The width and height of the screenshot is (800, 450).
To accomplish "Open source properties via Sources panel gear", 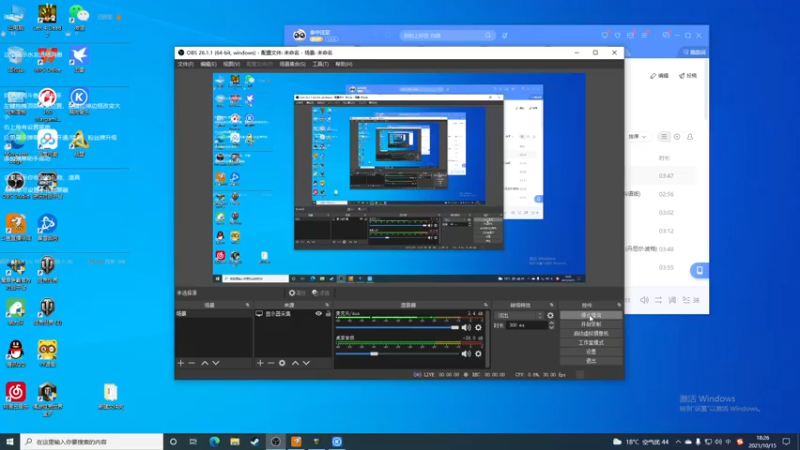I will coord(282,363).
